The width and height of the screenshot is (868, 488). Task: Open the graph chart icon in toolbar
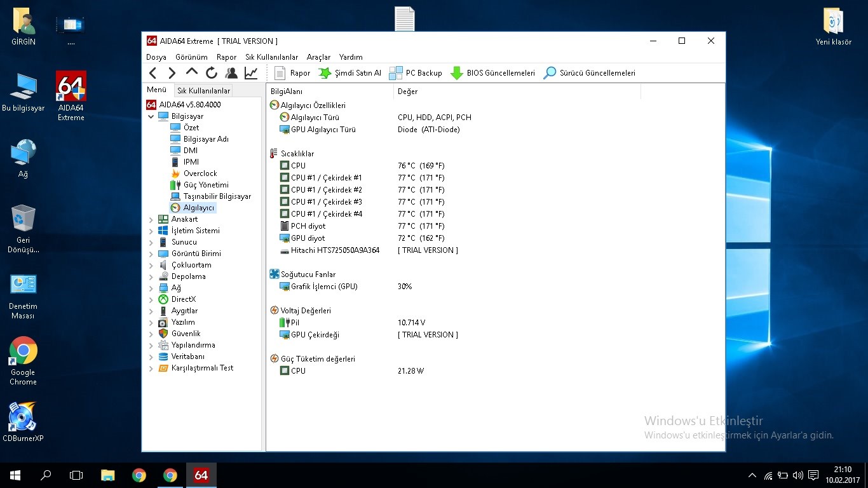(251, 73)
